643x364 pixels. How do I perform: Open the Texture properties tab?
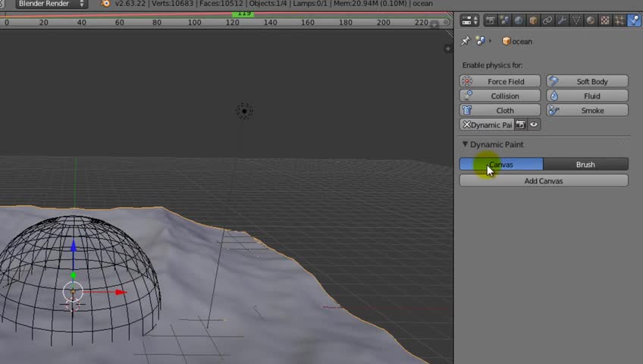(605, 20)
